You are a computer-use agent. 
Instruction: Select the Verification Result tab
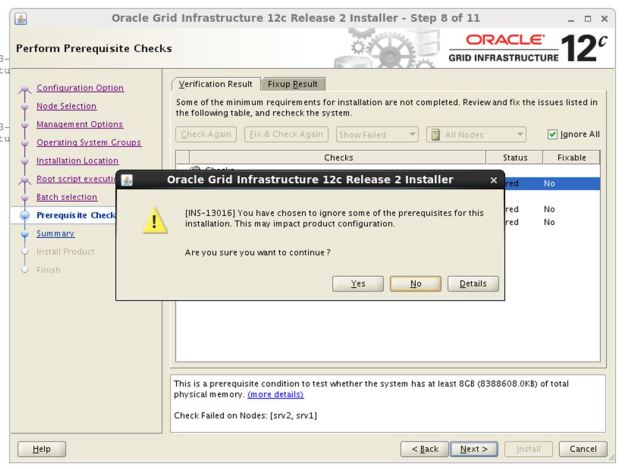click(215, 84)
